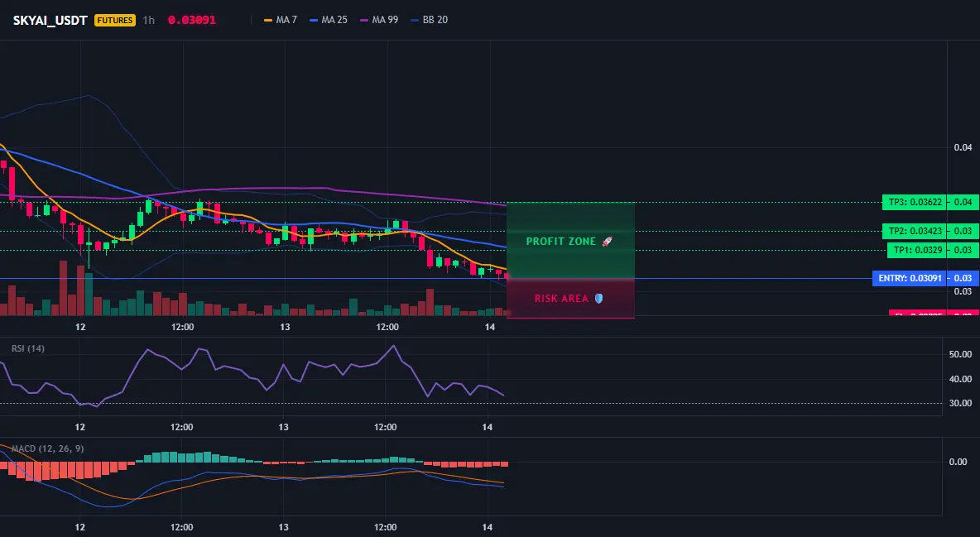Click the SKYAI_USDT symbol name
The image size is (980, 537).
(x=50, y=20)
